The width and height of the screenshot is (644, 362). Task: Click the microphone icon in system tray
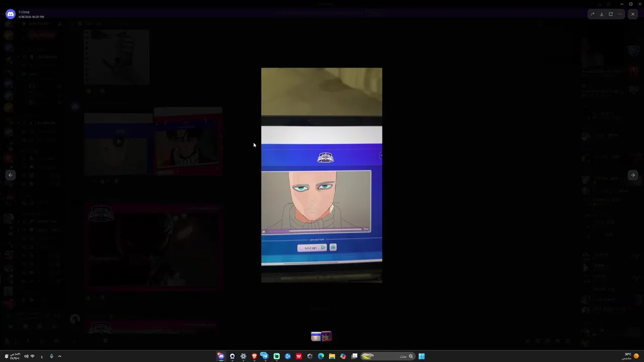51,356
